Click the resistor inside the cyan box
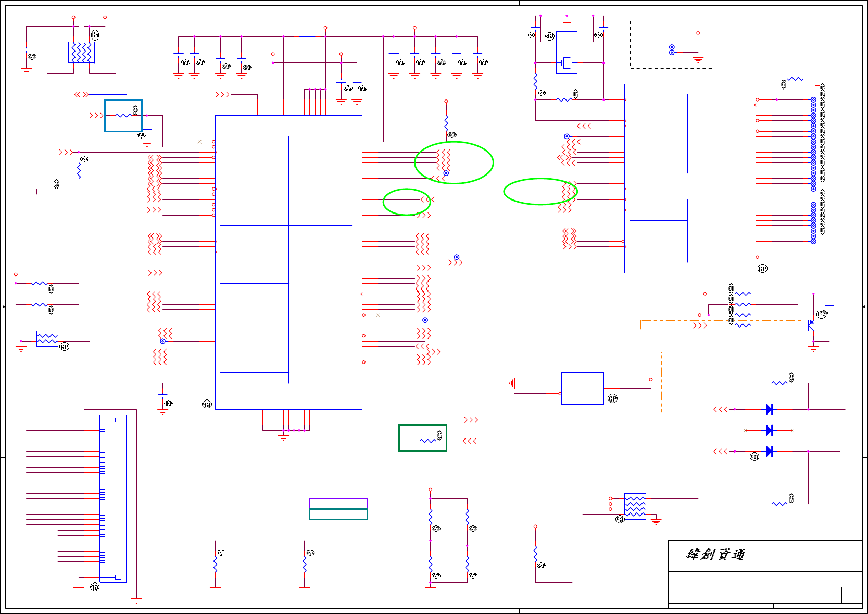The width and height of the screenshot is (868, 614). pyautogui.click(x=123, y=115)
